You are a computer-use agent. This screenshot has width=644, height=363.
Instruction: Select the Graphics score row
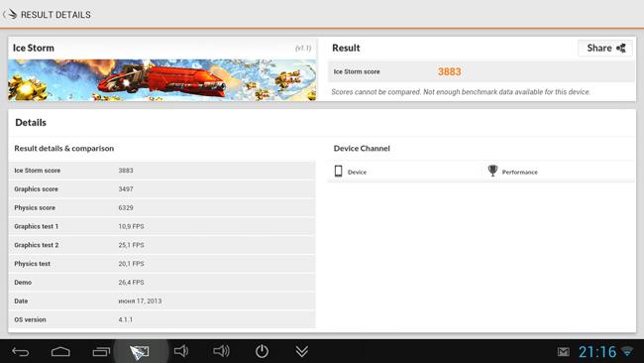[162, 189]
